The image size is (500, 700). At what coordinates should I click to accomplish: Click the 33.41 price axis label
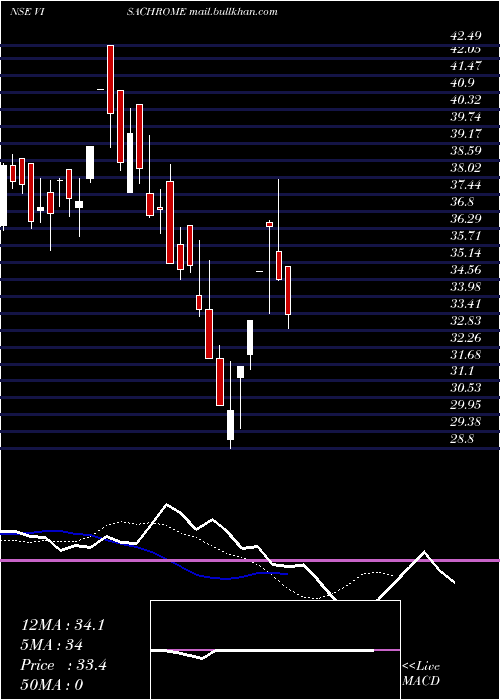point(466,304)
